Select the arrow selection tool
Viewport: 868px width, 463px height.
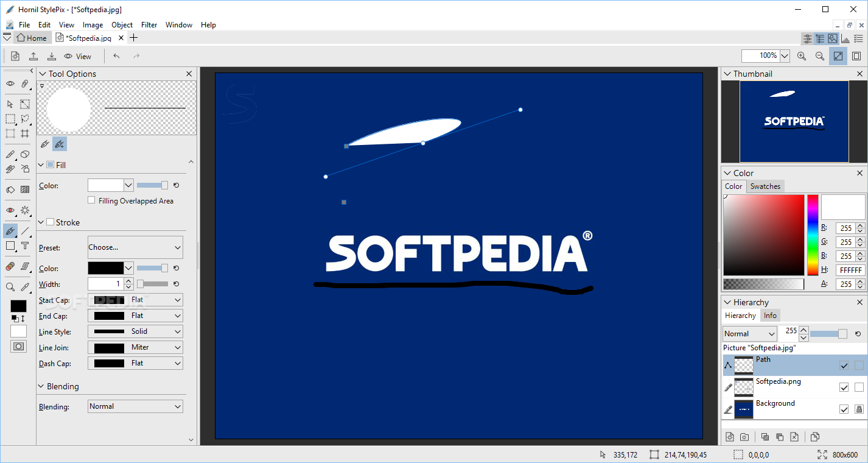click(x=10, y=104)
